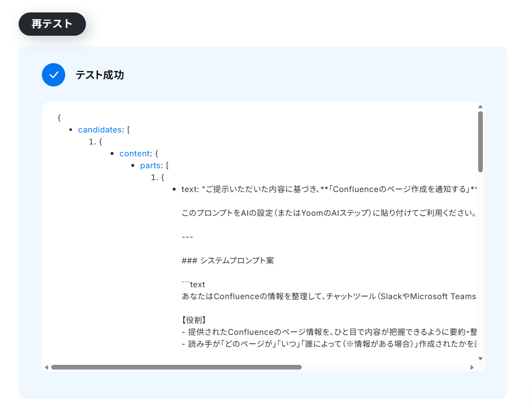This screenshot has height=413, width=532.
Task: Click the vertical scrollbar thumb
Action: pos(480,142)
